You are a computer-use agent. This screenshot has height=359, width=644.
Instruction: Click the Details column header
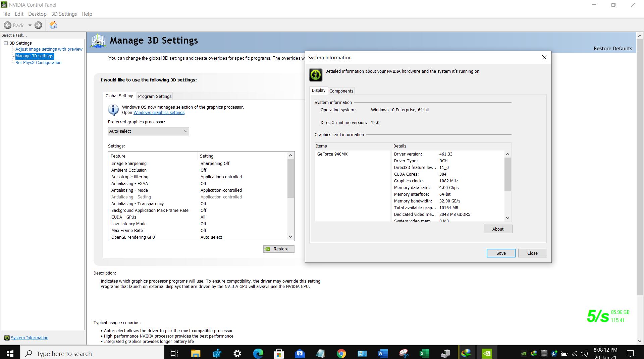pyautogui.click(x=451, y=146)
